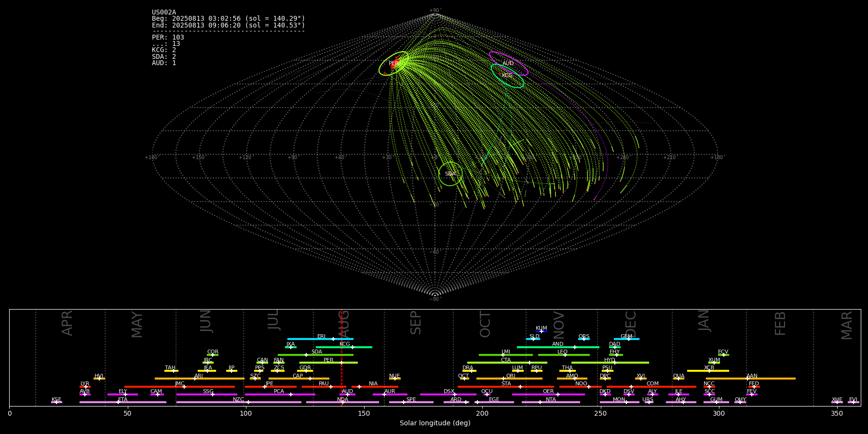Click the US002A station title
Screen dimensions: 868x434
(x=164, y=13)
